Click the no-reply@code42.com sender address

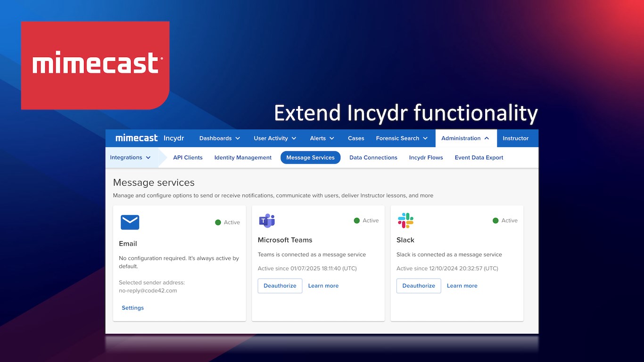pyautogui.click(x=148, y=291)
